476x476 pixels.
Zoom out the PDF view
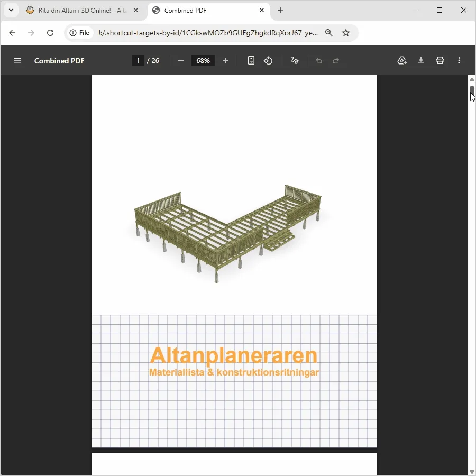click(x=181, y=60)
